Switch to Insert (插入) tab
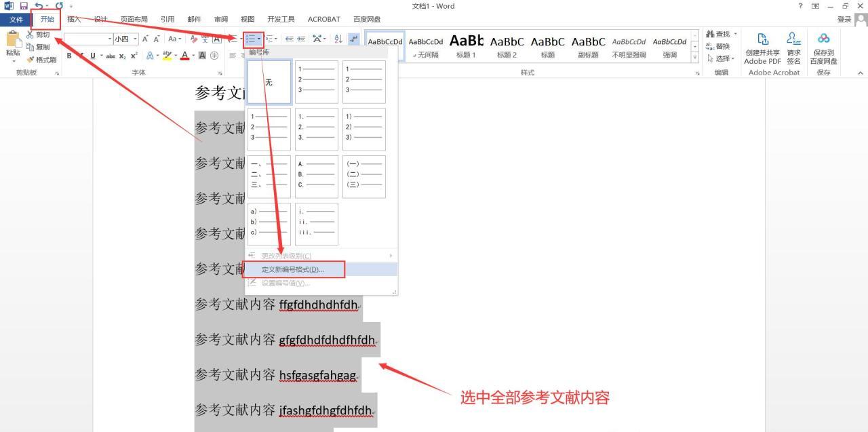 pyautogui.click(x=74, y=19)
